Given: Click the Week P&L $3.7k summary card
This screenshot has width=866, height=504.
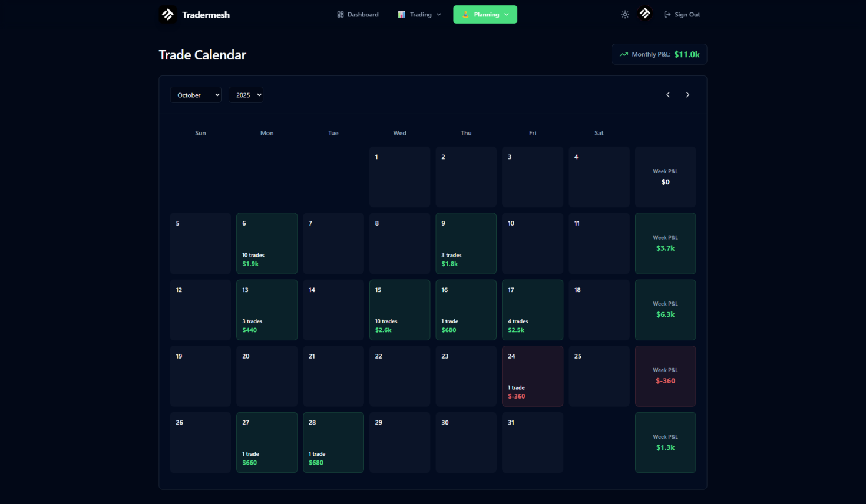Looking at the screenshot, I should pos(665,243).
